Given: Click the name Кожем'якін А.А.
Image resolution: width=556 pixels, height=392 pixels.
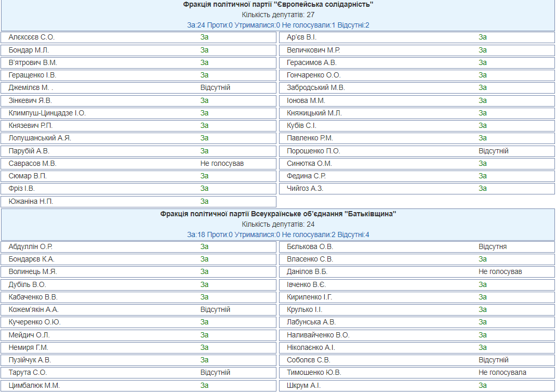Looking at the screenshot, I should [x=34, y=309].
